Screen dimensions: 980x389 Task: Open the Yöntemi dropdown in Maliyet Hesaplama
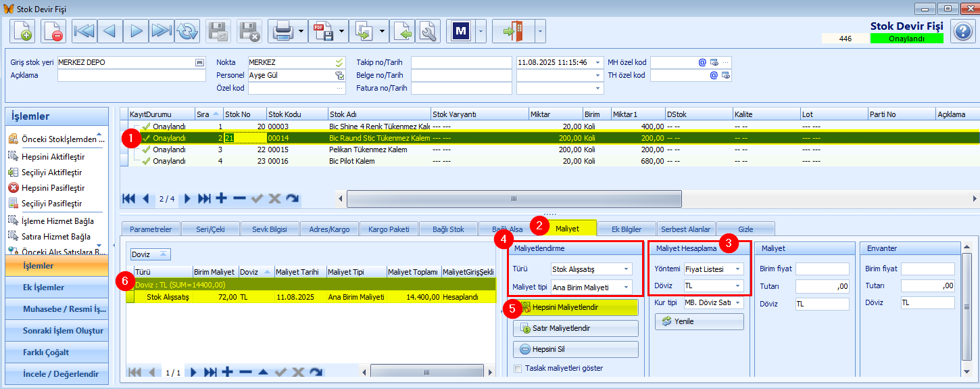(738, 269)
